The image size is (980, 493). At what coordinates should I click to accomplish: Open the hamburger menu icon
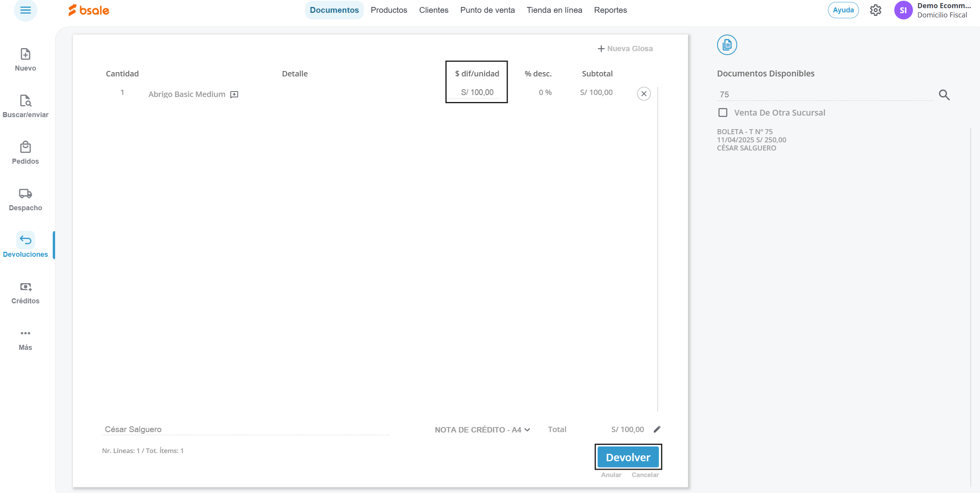point(25,10)
